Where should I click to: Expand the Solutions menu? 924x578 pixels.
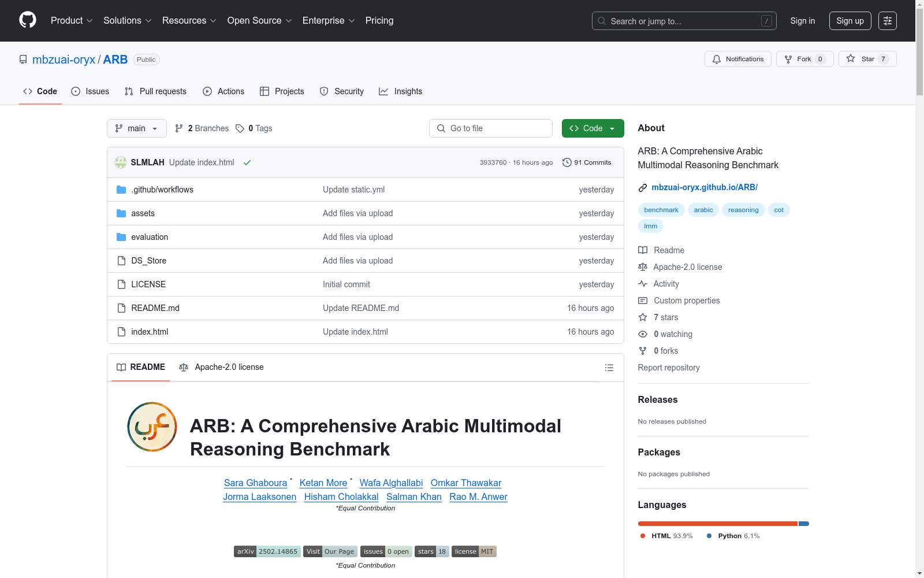tap(128, 21)
